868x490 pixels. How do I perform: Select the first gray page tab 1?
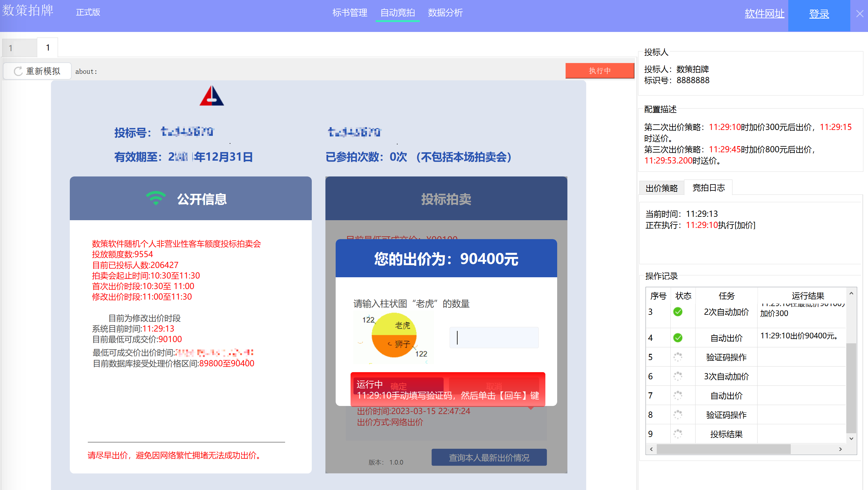coord(19,48)
